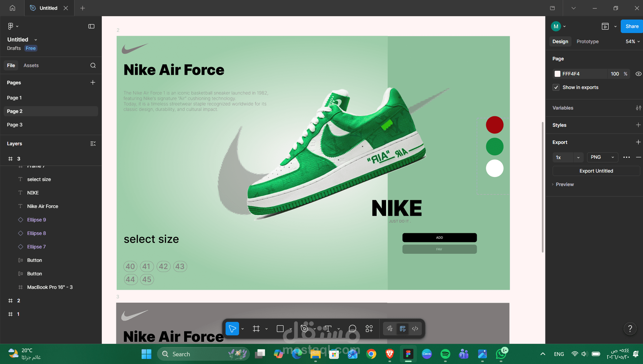Image resolution: width=643 pixels, height=364 pixels.
Task: Remove the PNG export setting
Action: (x=638, y=157)
